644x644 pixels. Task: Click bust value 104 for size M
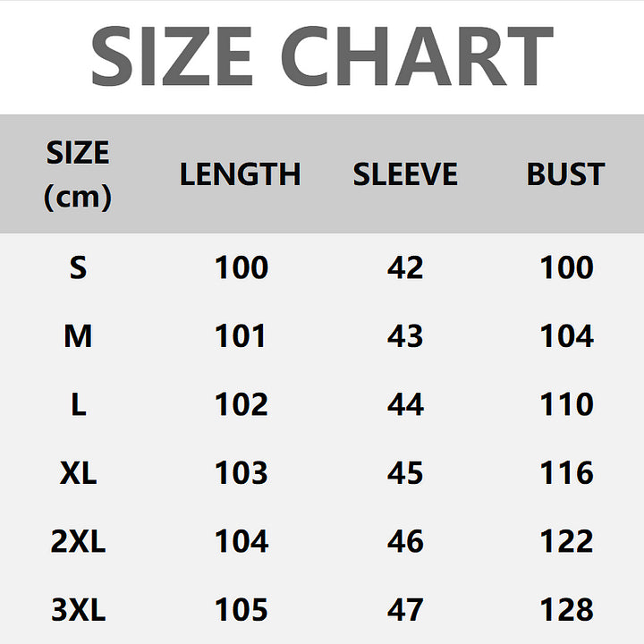click(x=566, y=336)
